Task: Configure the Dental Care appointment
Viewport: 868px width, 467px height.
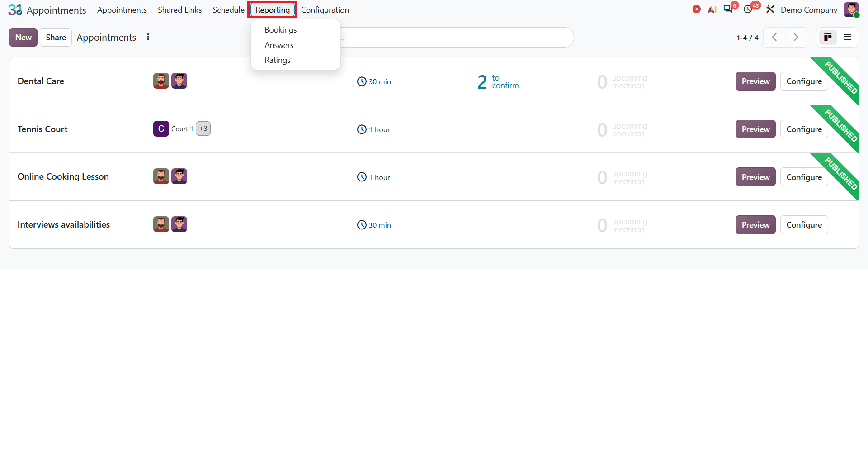Action: 804,81
